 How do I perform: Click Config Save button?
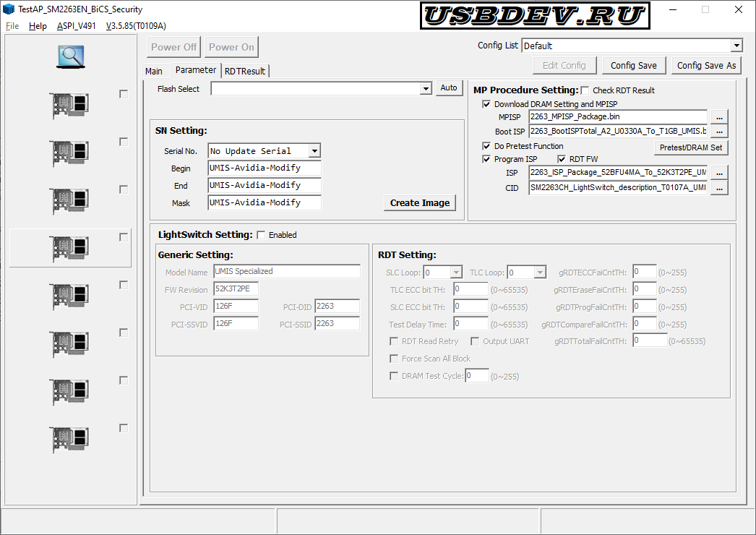tap(634, 66)
